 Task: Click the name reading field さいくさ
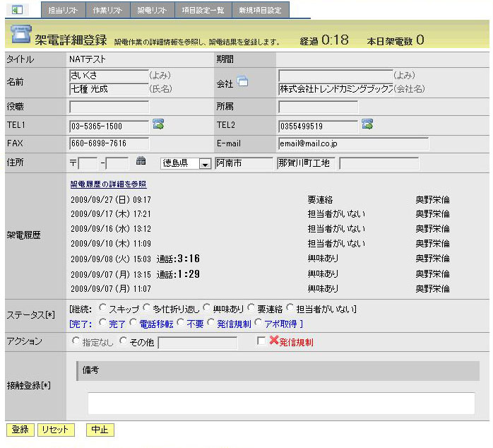click(109, 76)
